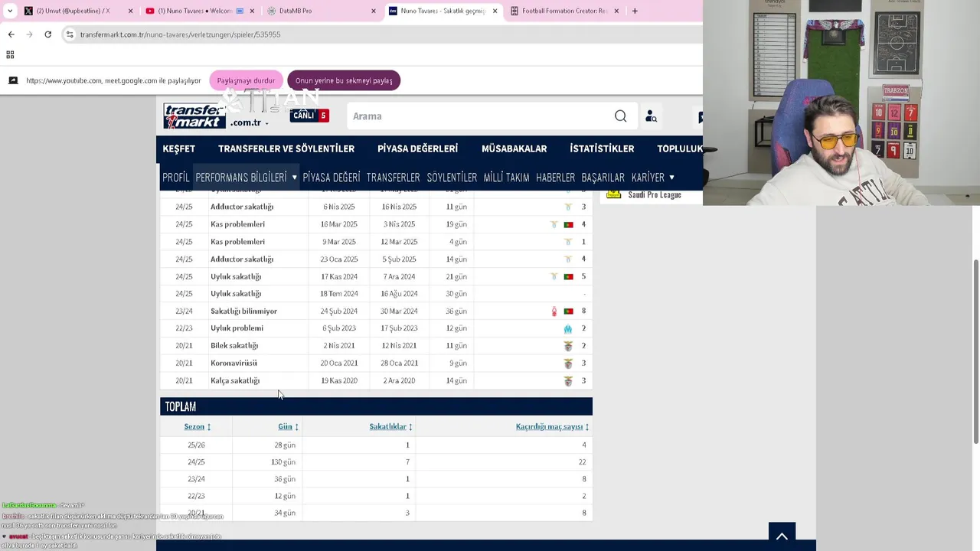
Task: Go to SÖYLENTİLER player tab
Action: pos(452,178)
